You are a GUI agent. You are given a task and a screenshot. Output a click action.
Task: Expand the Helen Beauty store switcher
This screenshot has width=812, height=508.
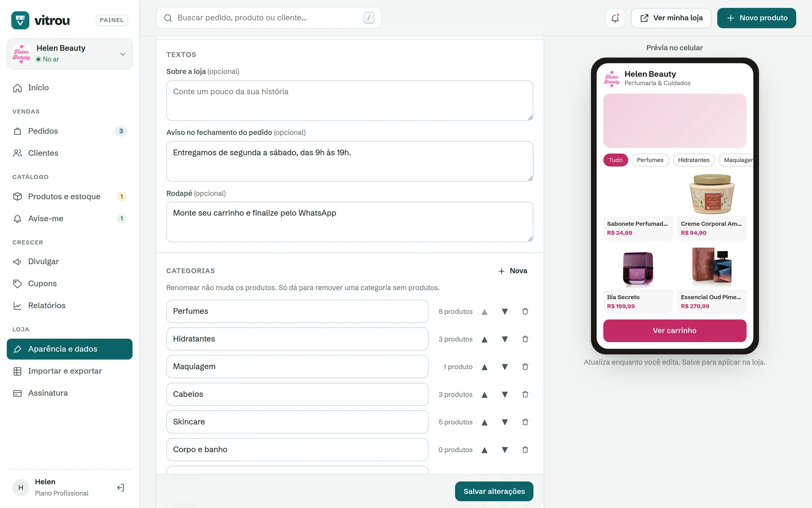click(69, 54)
